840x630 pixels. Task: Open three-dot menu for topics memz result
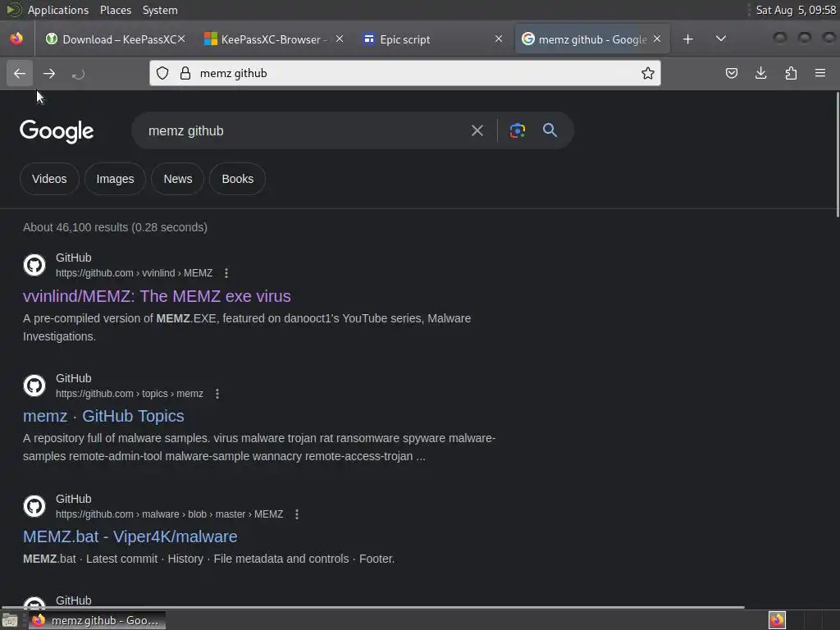[x=217, y=394]
